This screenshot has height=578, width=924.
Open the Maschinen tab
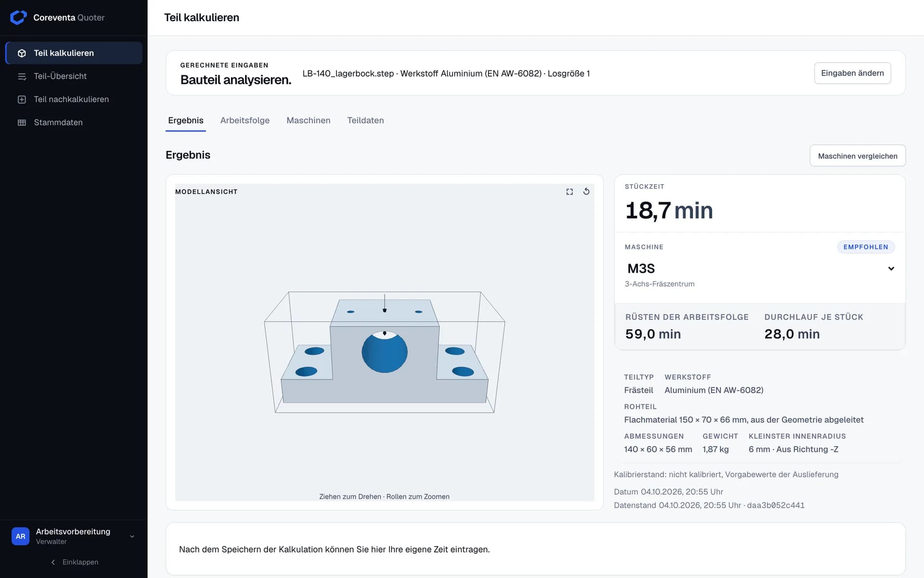click(x=308, y=120)
